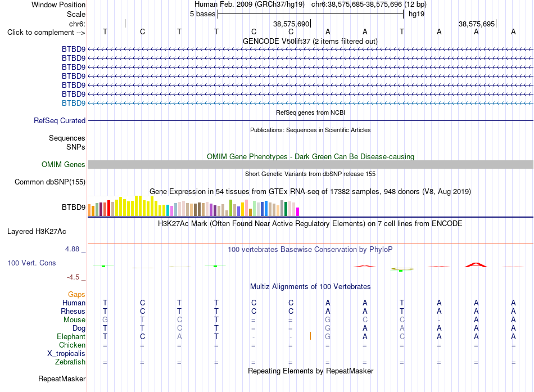534x392 pixels.
Task: Click the 'chr6:' ruler label
Action: (77, 24)
